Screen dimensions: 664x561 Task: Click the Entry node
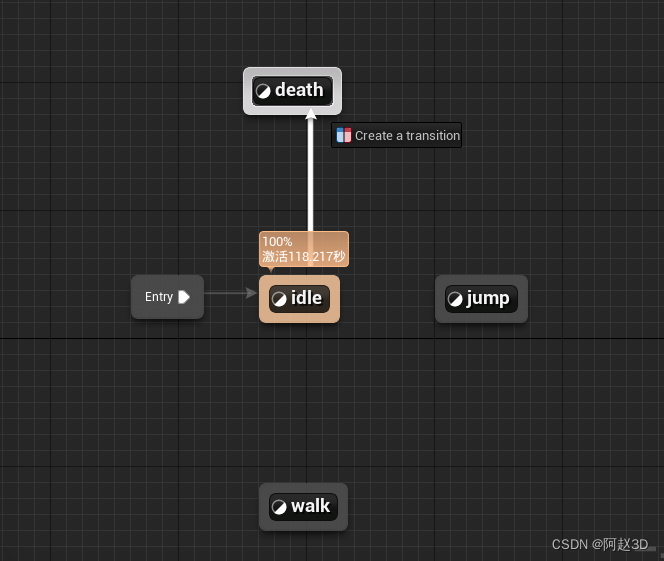coord(167,297)
